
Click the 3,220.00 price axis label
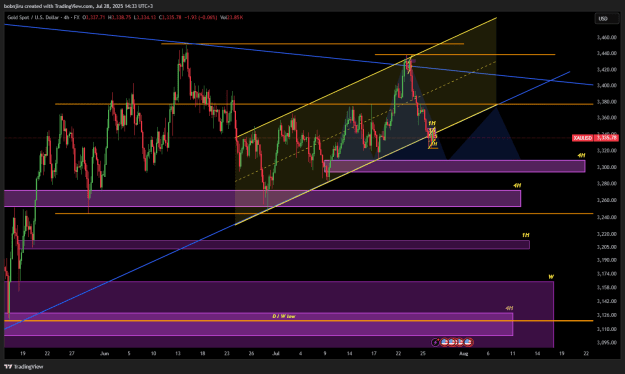[x=607, y=234]
